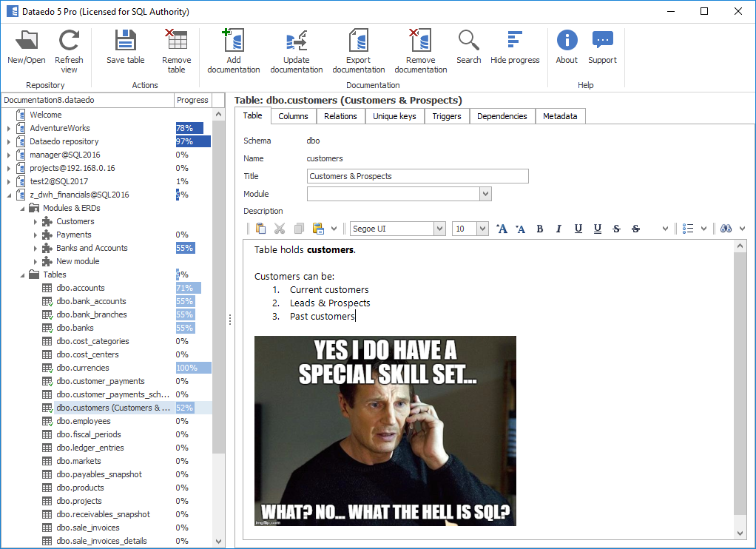This screenshot has width=756, height=549.
Task: Click the Remove table icon
Action: [x=177, y=52]
